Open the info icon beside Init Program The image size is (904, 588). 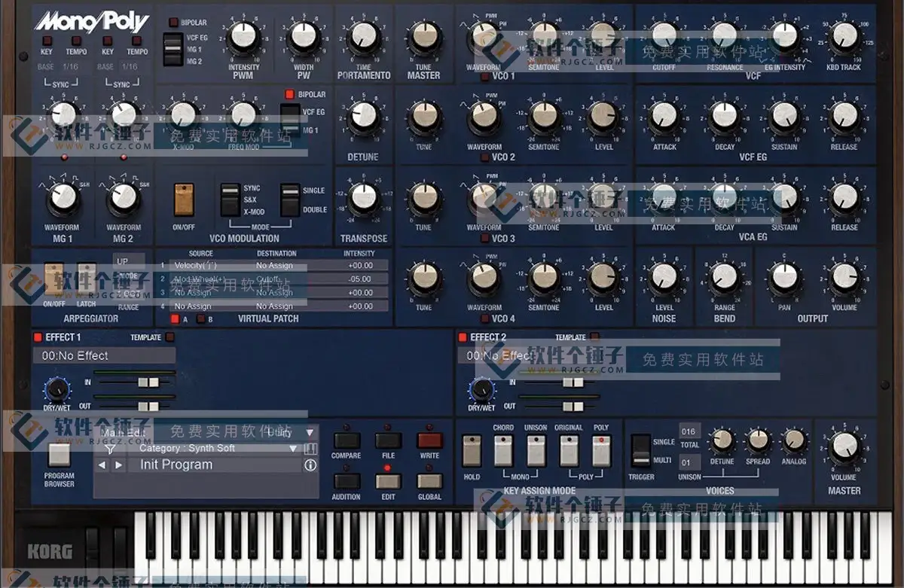point(310,465)
